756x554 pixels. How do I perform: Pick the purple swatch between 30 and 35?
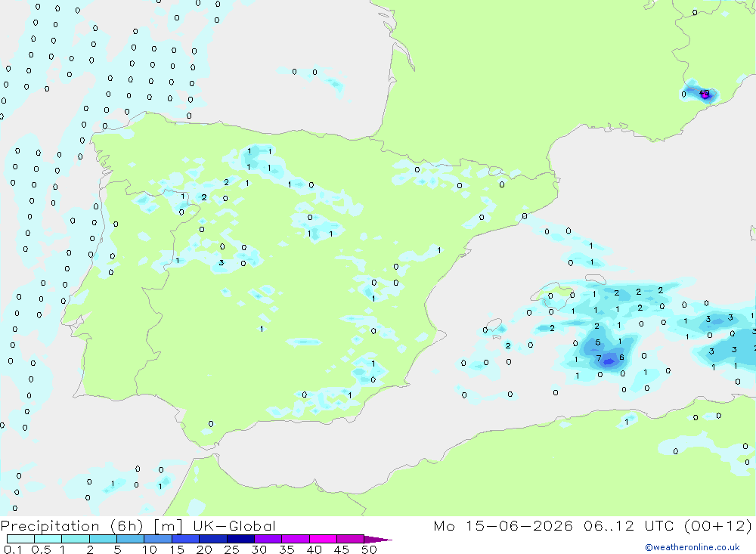coord(268,539)
